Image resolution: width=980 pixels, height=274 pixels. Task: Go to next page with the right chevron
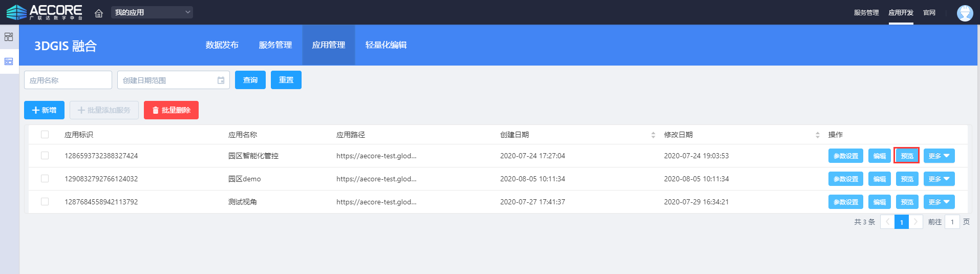tap(915, 222)
